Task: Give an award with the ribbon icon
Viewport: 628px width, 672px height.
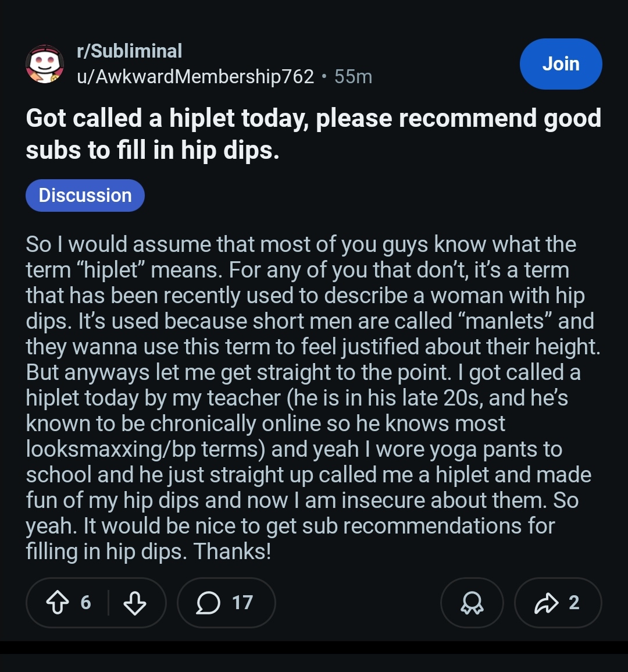Action: point(472,603)
